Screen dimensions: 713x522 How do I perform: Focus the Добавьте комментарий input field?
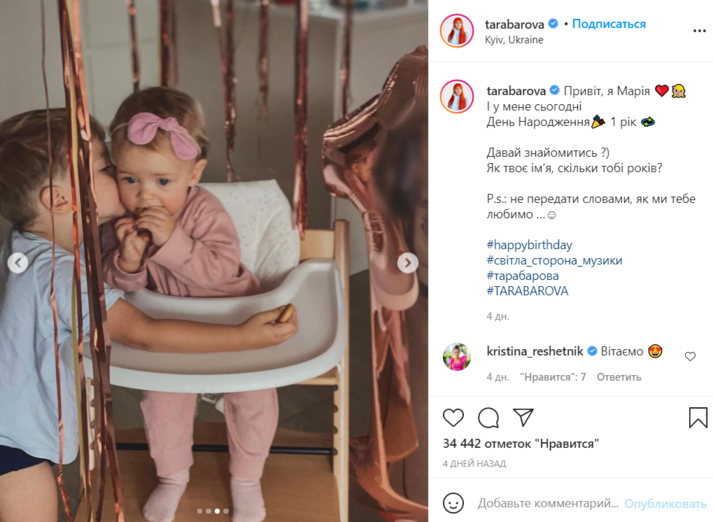547,503
